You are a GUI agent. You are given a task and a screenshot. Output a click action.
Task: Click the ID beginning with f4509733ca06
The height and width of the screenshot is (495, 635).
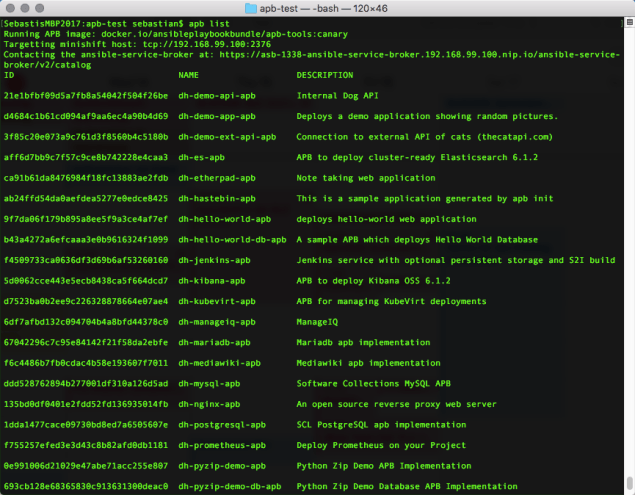click(x=86, y=260)
